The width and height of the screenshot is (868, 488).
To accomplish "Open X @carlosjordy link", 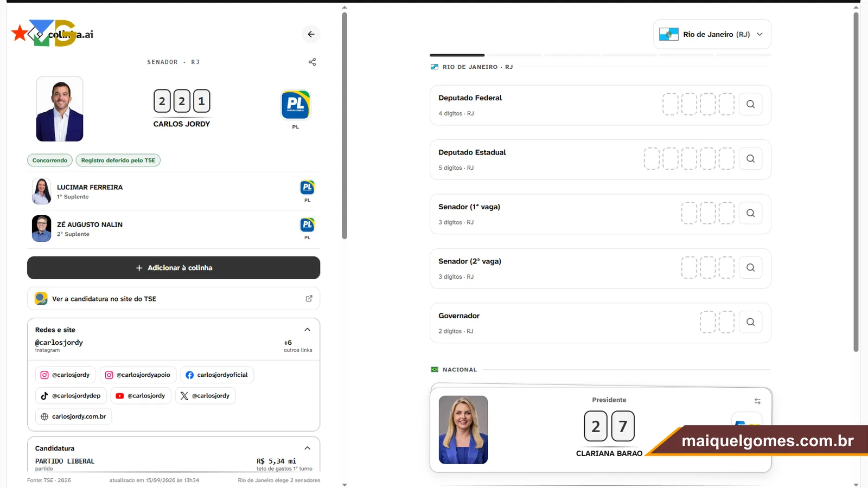I will (x=205, y=396).
